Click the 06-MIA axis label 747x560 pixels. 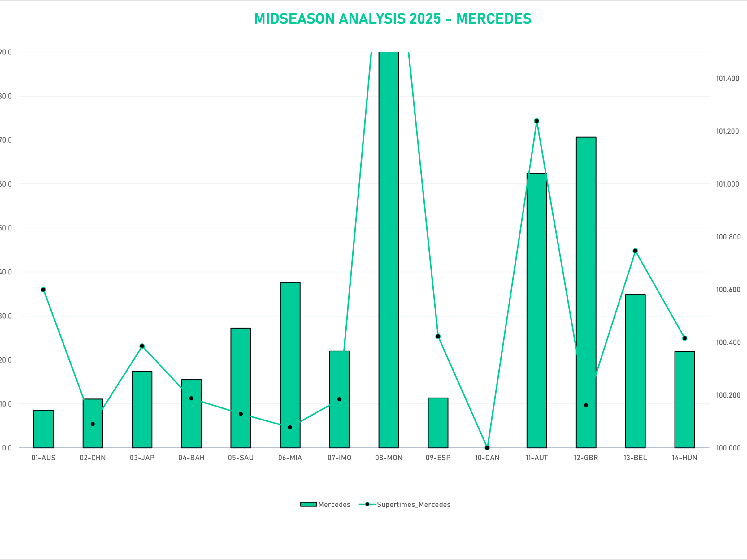click(x=290, y=458)
